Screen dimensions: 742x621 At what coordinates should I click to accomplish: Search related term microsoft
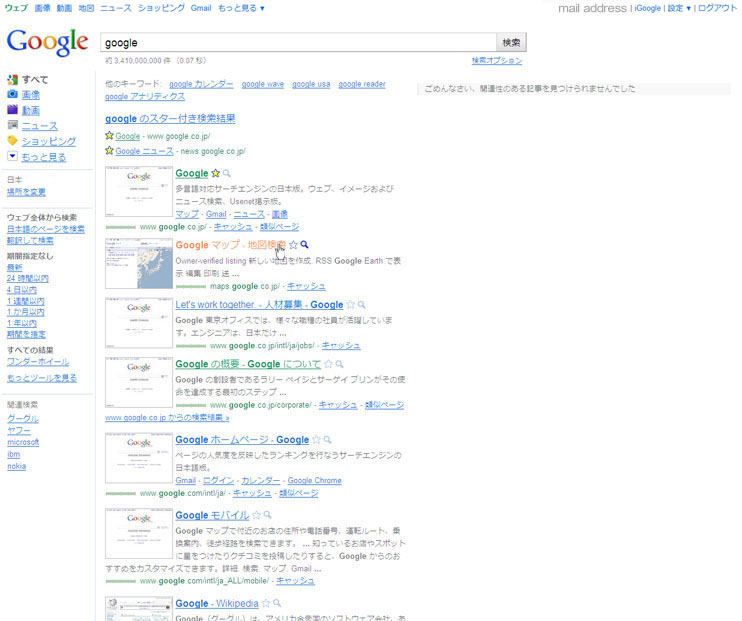pyautogui.click(x=23, y=442)
